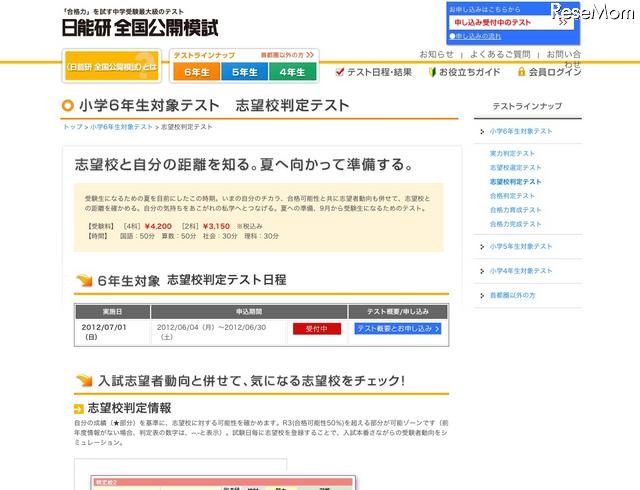Click the beginner leaf icon beside お役立ちガイド
The width and height of the screenshot is (640, 490).
pos(432,72)
